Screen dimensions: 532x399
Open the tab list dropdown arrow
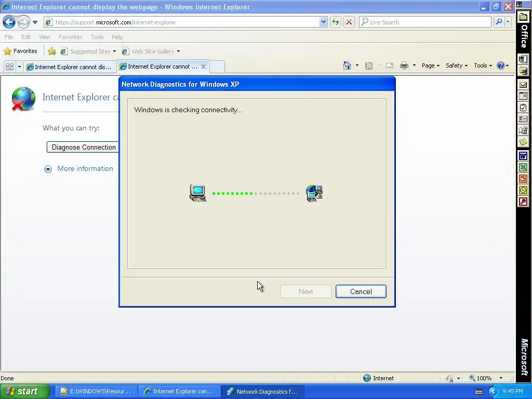19,67
